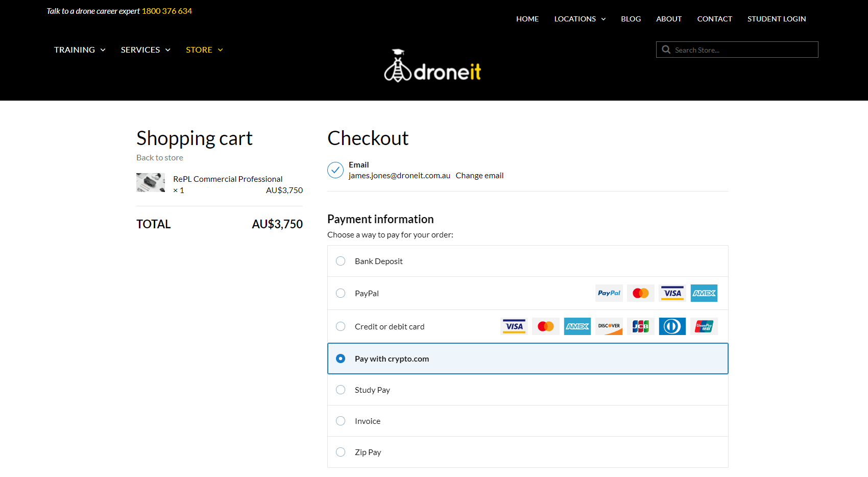This screenshot has width=868, height=477.
Task: Expand the Store menu
Action: (204, 50)
